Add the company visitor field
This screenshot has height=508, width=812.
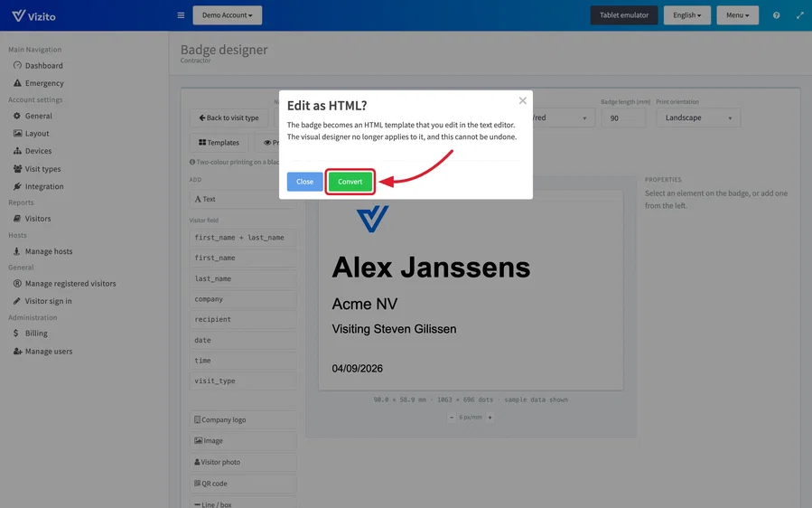pyautogui.click(x=243, y=299)
